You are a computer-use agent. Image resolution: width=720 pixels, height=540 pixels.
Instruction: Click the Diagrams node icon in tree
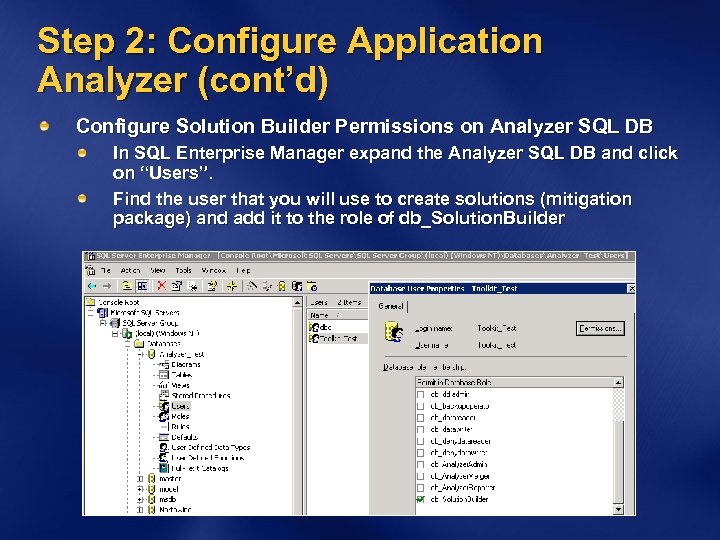[163, 365]
